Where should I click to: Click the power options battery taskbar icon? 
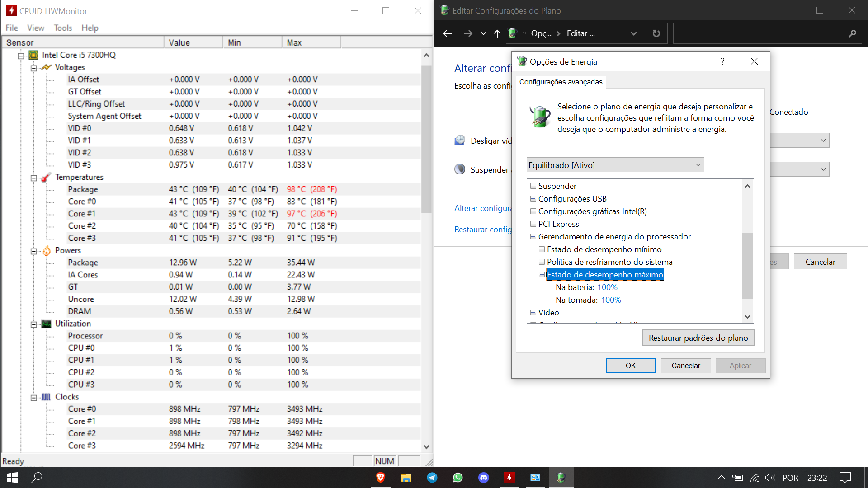point(561,478)
